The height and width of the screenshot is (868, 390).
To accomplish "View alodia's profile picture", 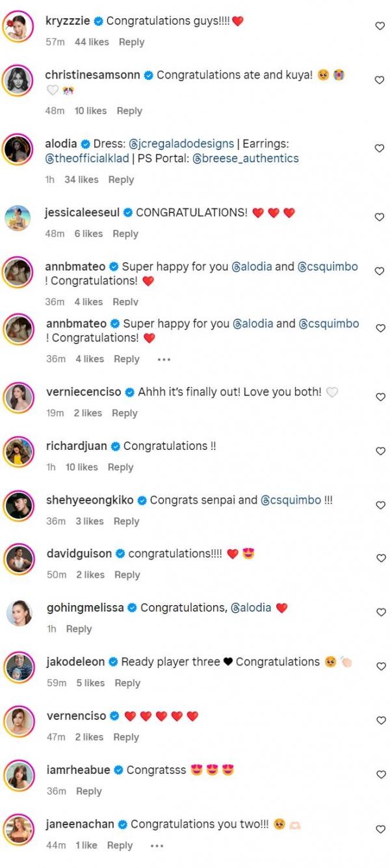I will coord(18,151).
